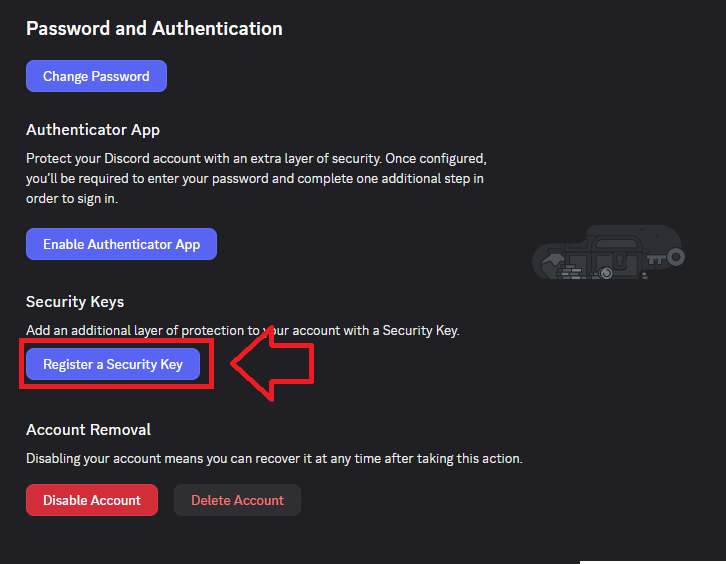Viewport: 726px width, 564px height.
Task: Click the Security Key description text
Action: coord(242,330)
